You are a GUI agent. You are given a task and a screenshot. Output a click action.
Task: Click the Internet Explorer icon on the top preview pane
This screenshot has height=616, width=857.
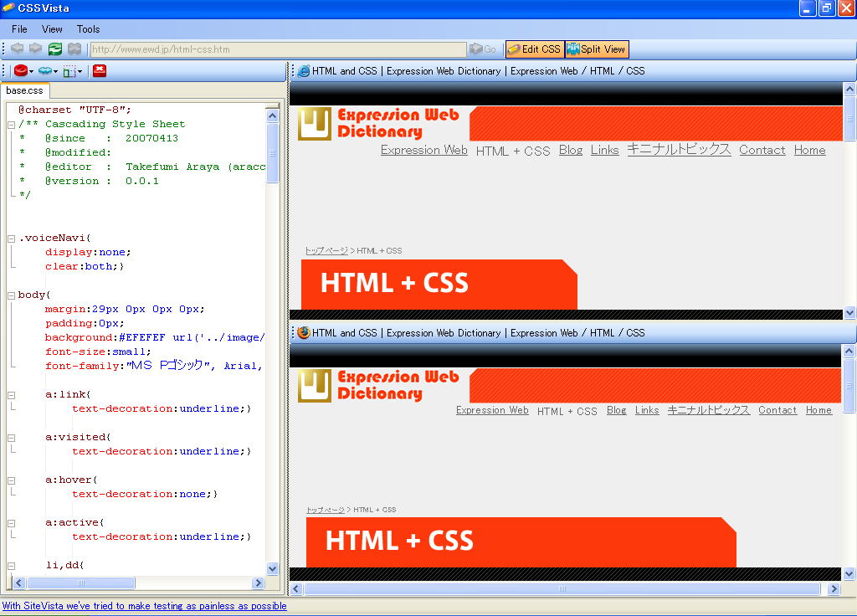(304, 71)
